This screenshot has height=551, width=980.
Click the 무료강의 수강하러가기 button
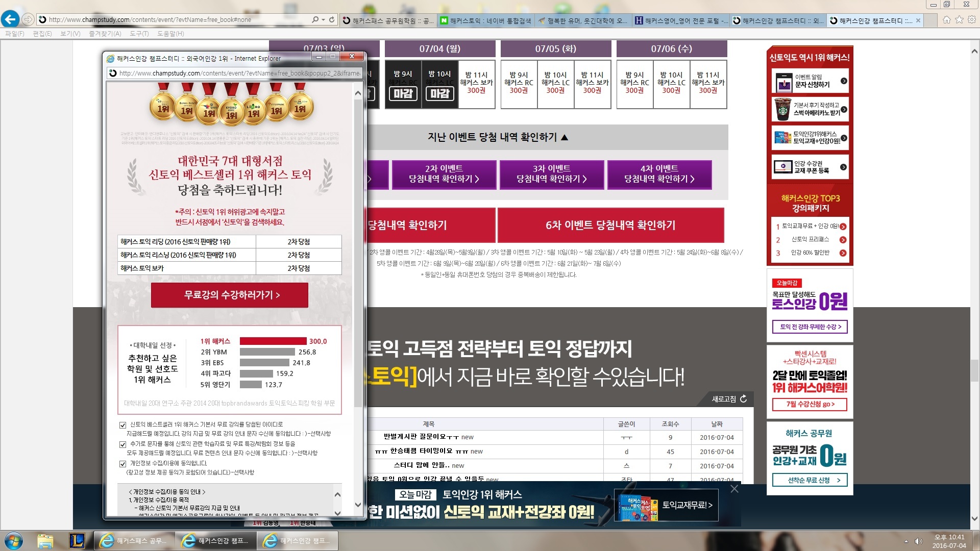[230, 295]
